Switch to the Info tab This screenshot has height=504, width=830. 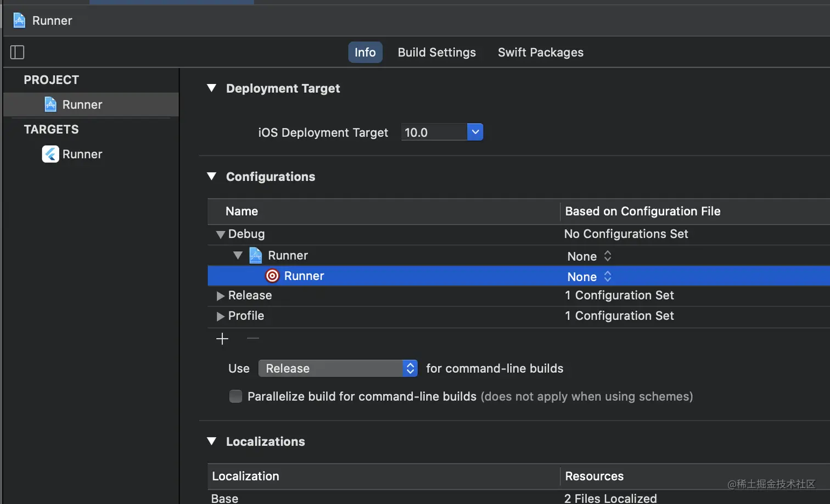365,52
